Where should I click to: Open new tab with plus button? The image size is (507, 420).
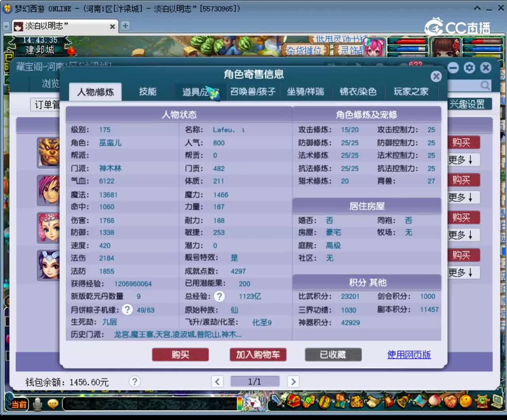125,26
